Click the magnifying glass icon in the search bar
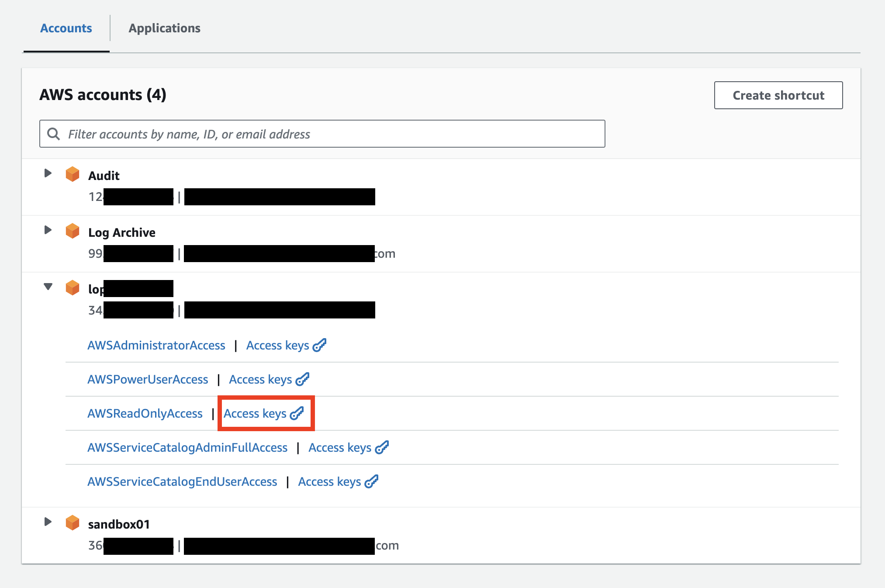Viewport: 885px width, 588px height. (x=54, y=134)
